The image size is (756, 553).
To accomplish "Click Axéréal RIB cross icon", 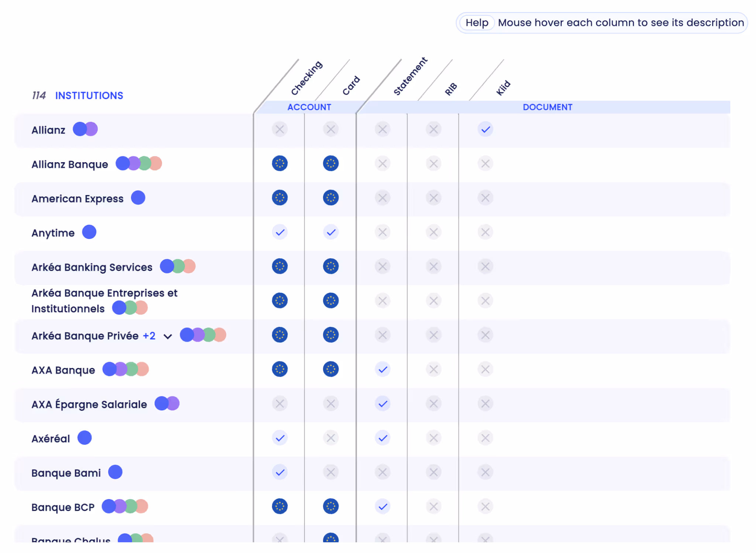I will [x=433, y=438].
